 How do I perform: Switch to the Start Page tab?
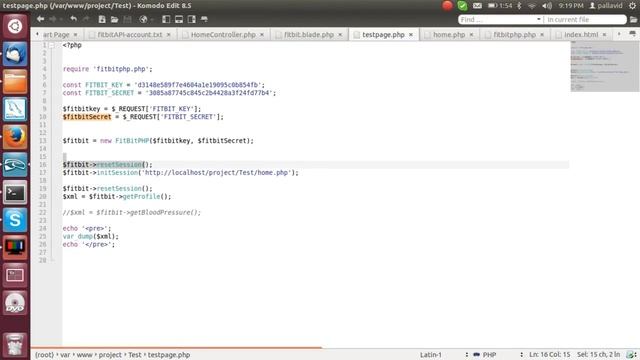click(56, 35)
